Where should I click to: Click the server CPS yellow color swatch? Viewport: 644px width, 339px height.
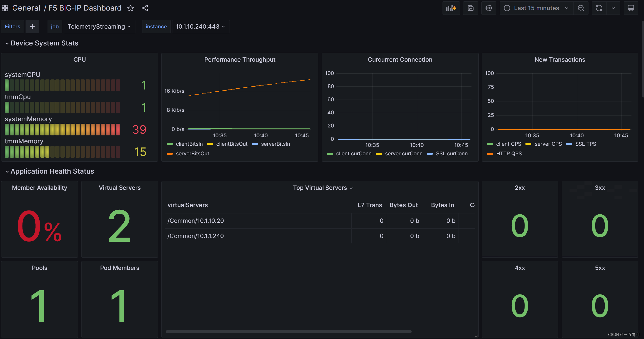[x=528, y=144]
